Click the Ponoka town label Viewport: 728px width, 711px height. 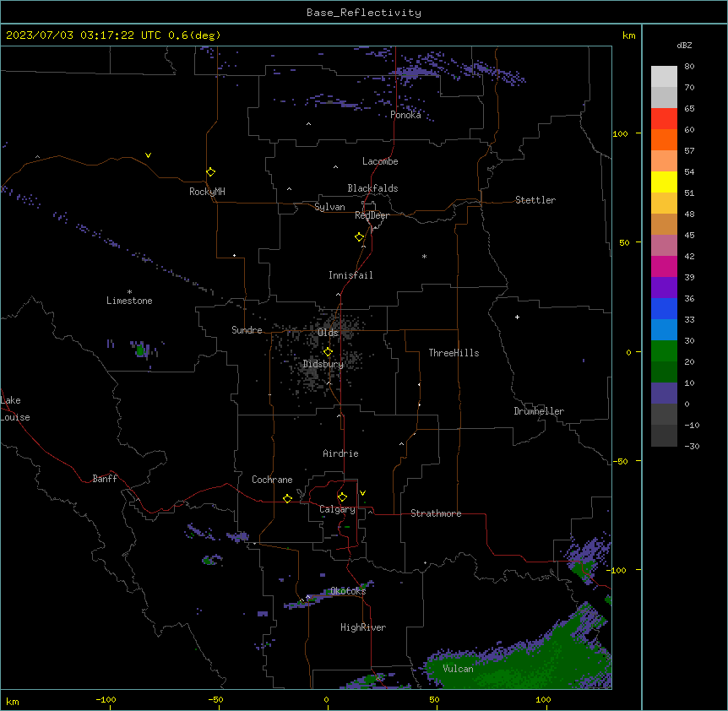click(405, 115)
